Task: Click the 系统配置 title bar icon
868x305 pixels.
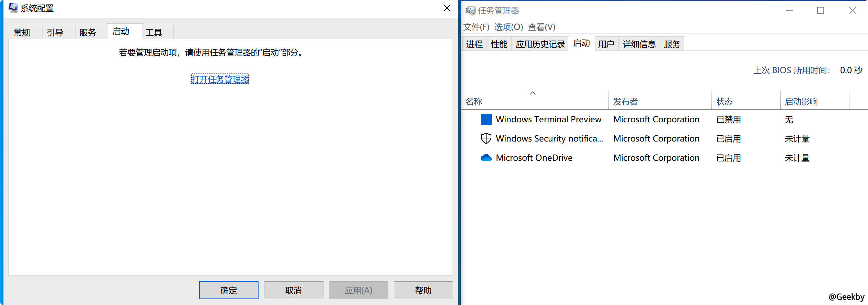Action: point(13,8)
